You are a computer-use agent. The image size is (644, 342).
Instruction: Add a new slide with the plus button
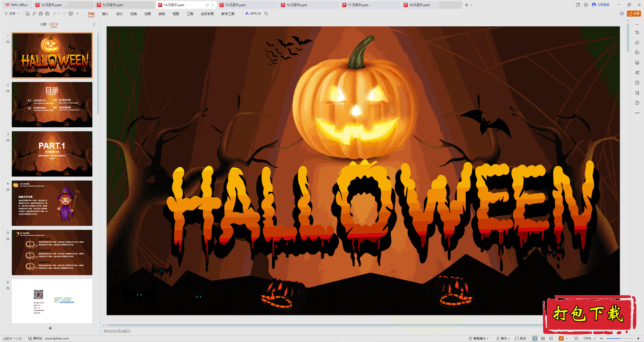tap(50, 328)
